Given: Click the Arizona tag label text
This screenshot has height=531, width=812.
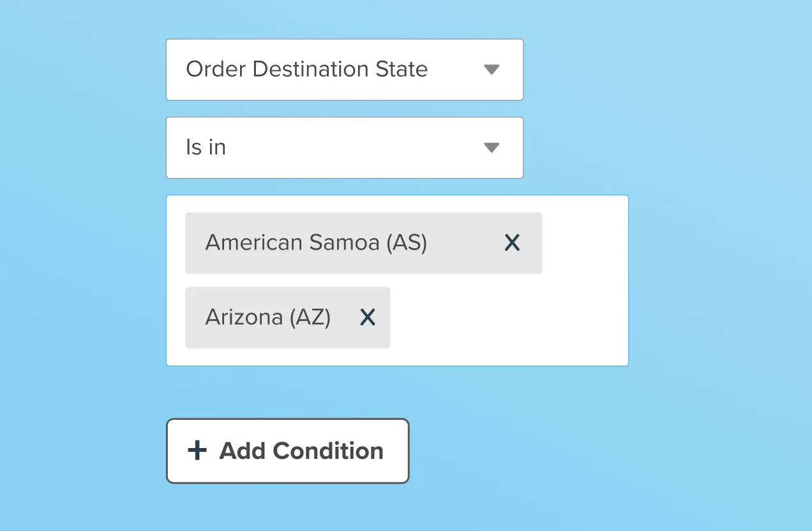Looking at the screenshot, I should click(267, 317).
